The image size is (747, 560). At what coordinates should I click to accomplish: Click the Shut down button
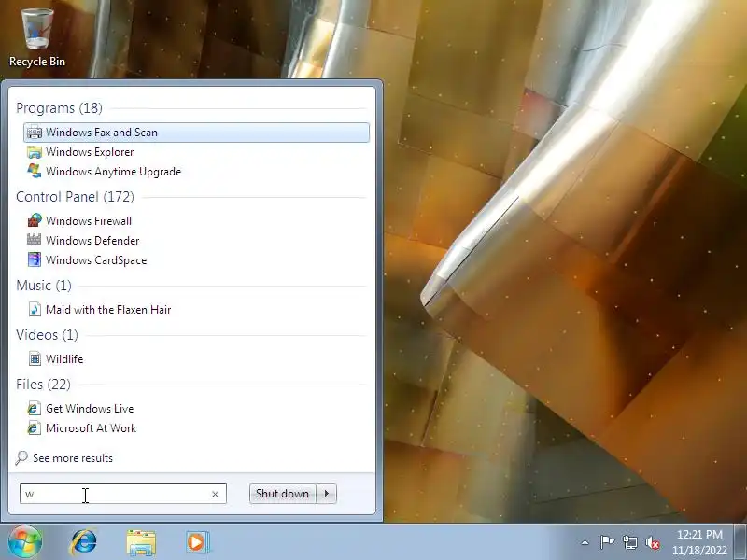click(283, 494)
